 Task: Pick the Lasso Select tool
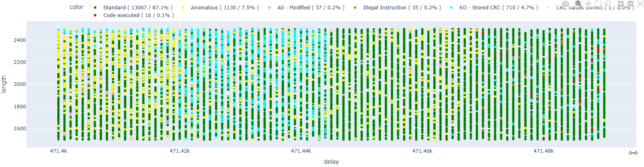(x=608, y=4)
